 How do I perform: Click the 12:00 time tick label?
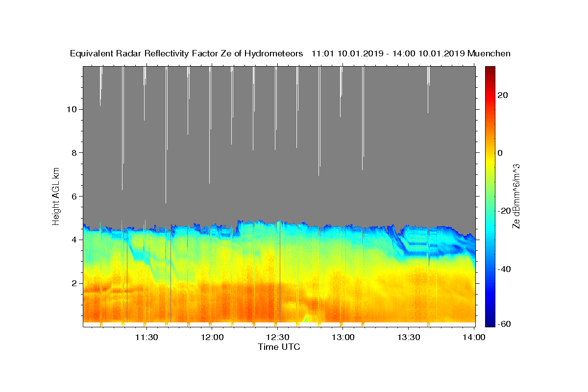(213, 337)
